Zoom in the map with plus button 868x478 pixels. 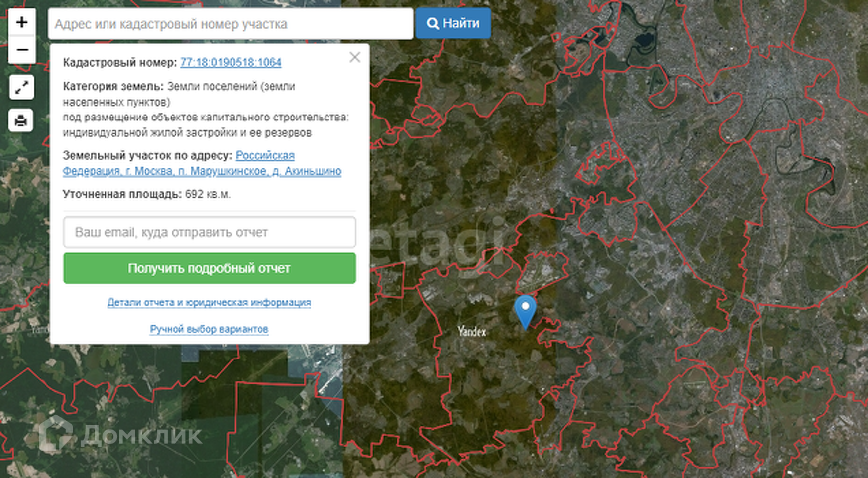click(x=22, y=22)
